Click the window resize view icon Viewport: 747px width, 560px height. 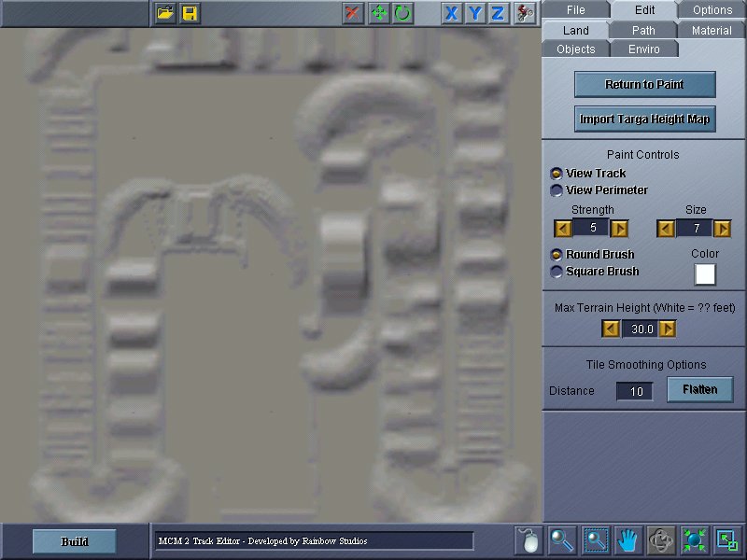pos(727,540)
